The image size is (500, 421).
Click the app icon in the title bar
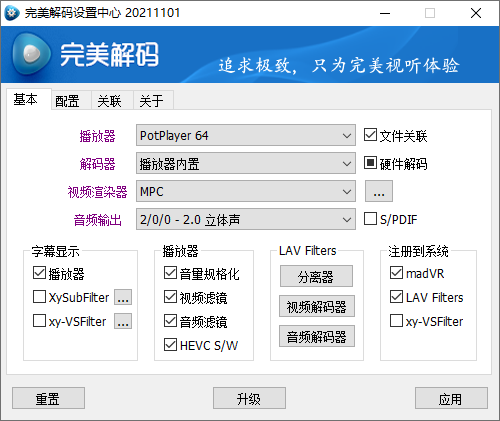(x=12, y=13)
